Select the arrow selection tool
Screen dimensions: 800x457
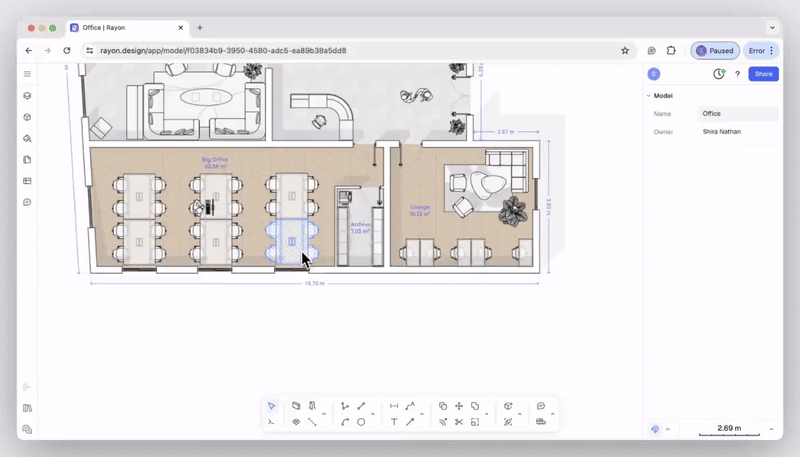[x=271, y=406]
